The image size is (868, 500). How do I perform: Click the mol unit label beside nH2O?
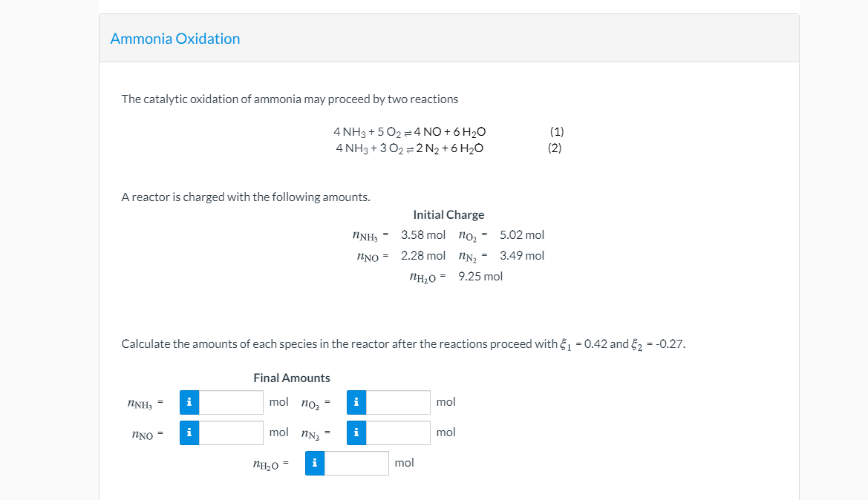click(x=405, y=463)
